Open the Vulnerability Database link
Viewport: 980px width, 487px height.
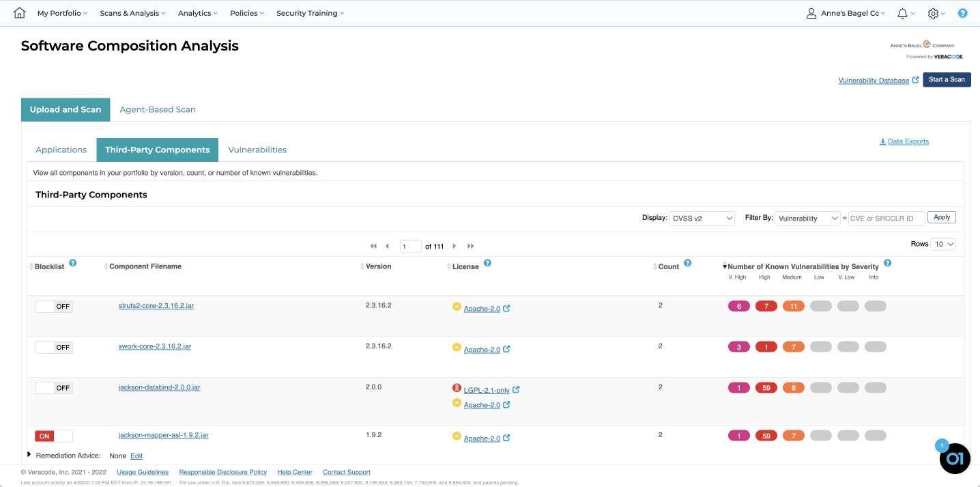(x=874, y=81)
